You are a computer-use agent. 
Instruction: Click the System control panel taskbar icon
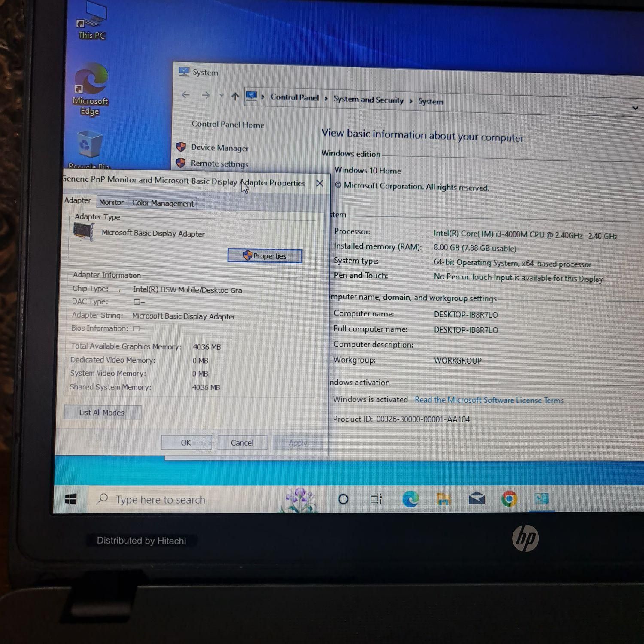tap(541, 498)
